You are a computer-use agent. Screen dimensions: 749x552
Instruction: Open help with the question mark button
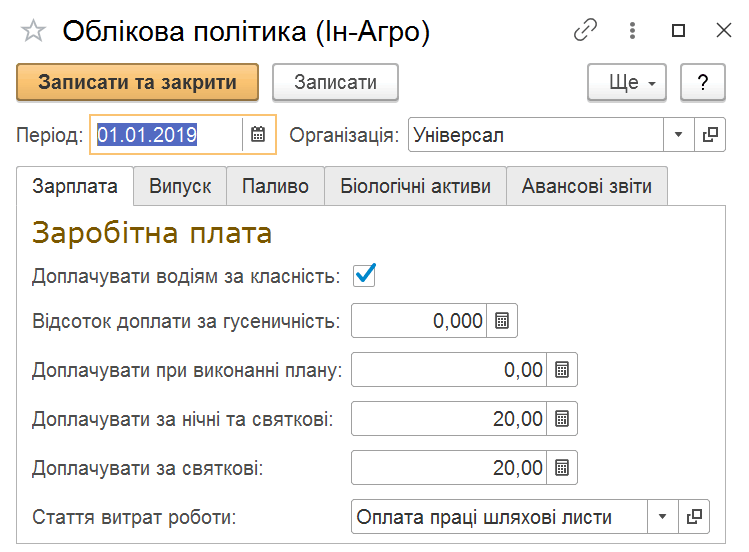(x=703, y=82)
